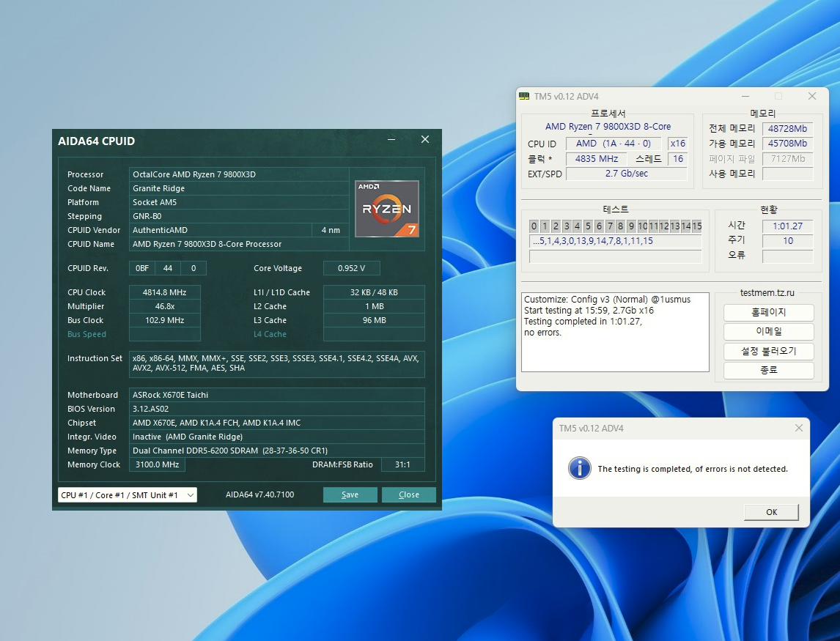Image resolution: width=840 pixels, height=641 pixels.
Task: Minimize the AIDA64 CPUID window
Action: click(x=391, y=139)
